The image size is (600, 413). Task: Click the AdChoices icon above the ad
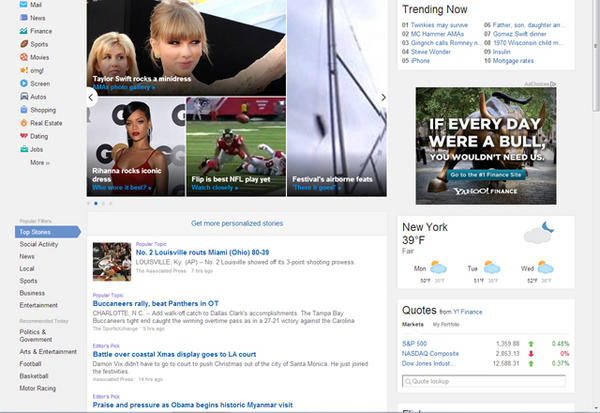pos(553,84)
